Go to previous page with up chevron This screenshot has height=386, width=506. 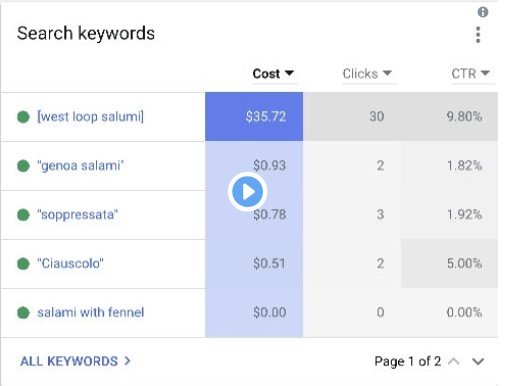pyautogui.click(x=454, y=361)
